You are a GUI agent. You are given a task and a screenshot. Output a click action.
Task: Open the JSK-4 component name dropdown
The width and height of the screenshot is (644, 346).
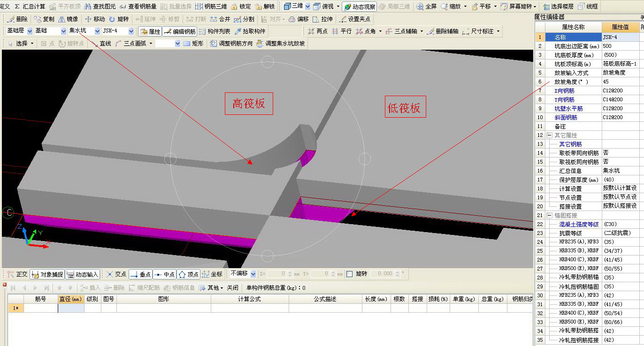tap(131, 31)
